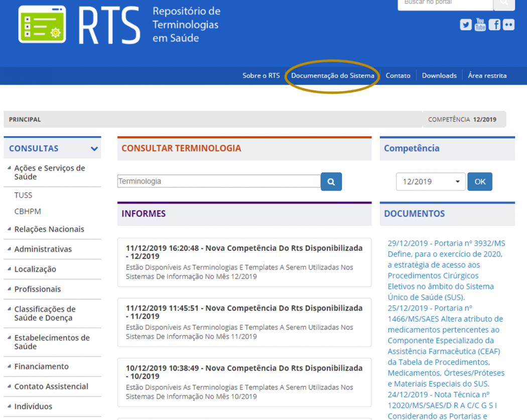
Task: Click the YouTube channel icon
Action: tap(480, 24)
